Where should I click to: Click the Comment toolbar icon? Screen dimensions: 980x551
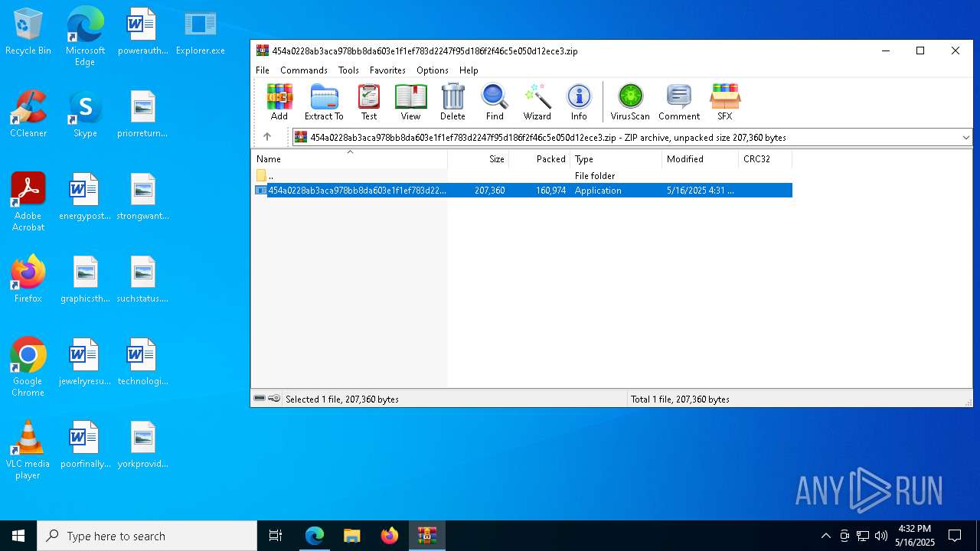679,103
